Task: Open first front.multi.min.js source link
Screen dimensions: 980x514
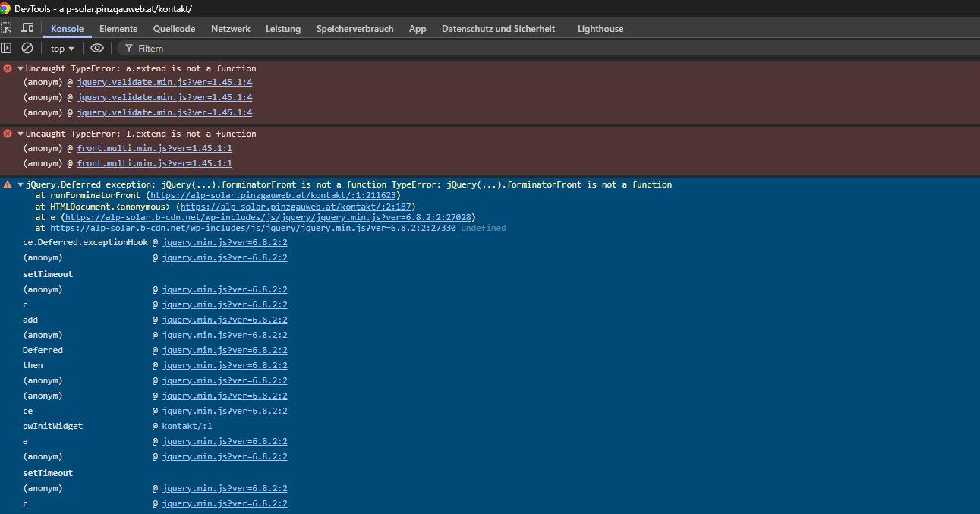Action: tap(154, 149)
